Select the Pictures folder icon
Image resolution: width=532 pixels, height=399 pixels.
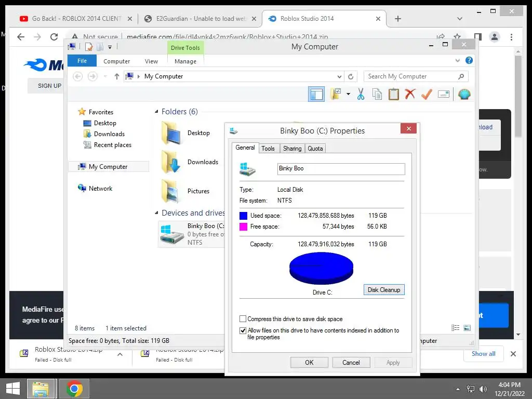[171, 191]
